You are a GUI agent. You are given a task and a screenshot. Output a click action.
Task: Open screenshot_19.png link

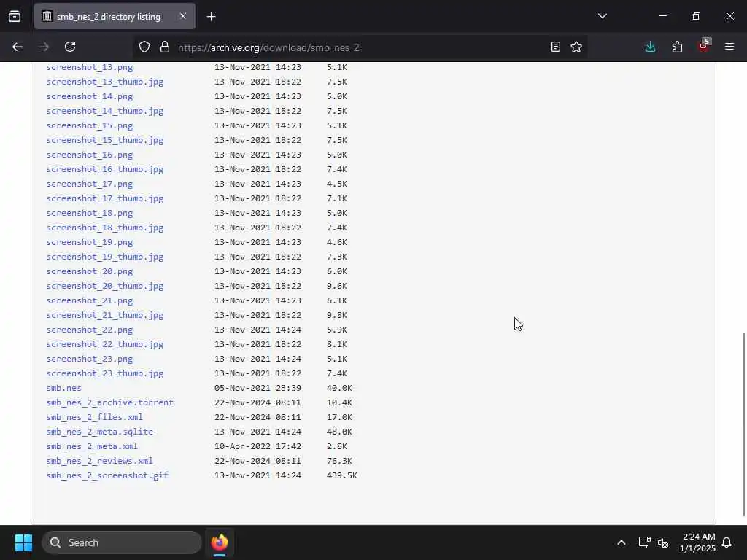click(90, 242)
